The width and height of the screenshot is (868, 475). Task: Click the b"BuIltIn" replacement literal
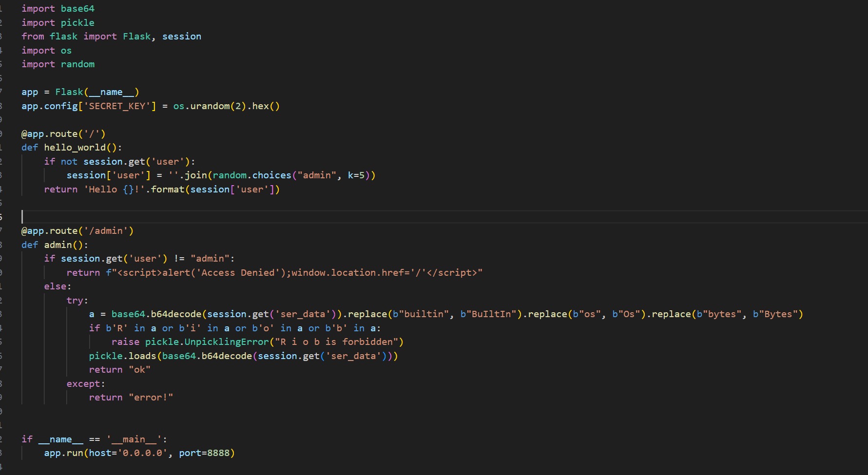click(488, 314)
